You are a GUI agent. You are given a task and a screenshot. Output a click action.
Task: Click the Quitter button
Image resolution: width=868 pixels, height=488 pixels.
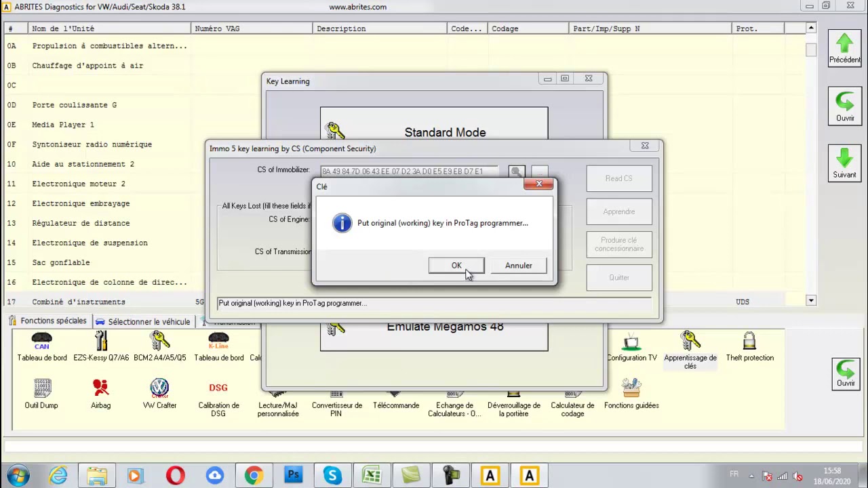(x=618, y=277)
